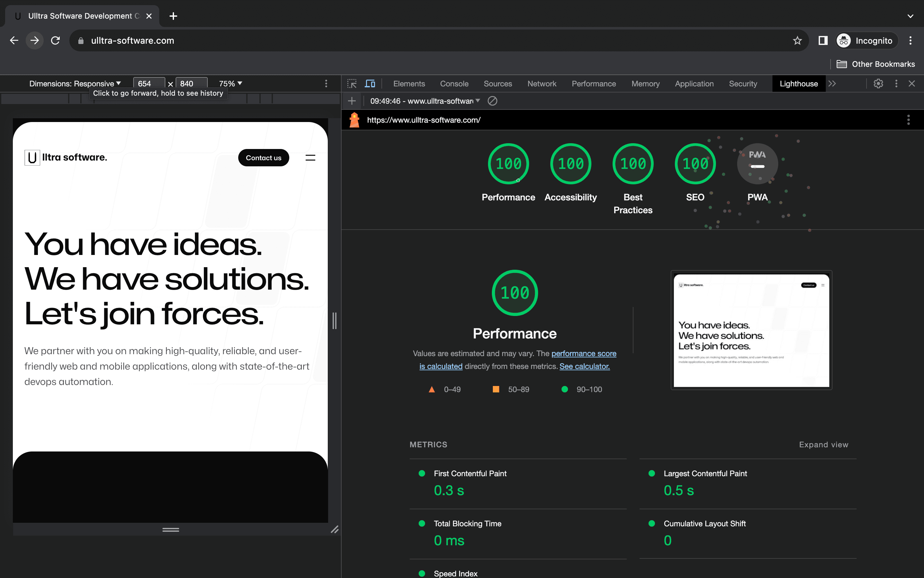Start a new Lighthouse report plus icon
Image resolution: width=924 pixels, height=578 pixels.
coord(352,101)
